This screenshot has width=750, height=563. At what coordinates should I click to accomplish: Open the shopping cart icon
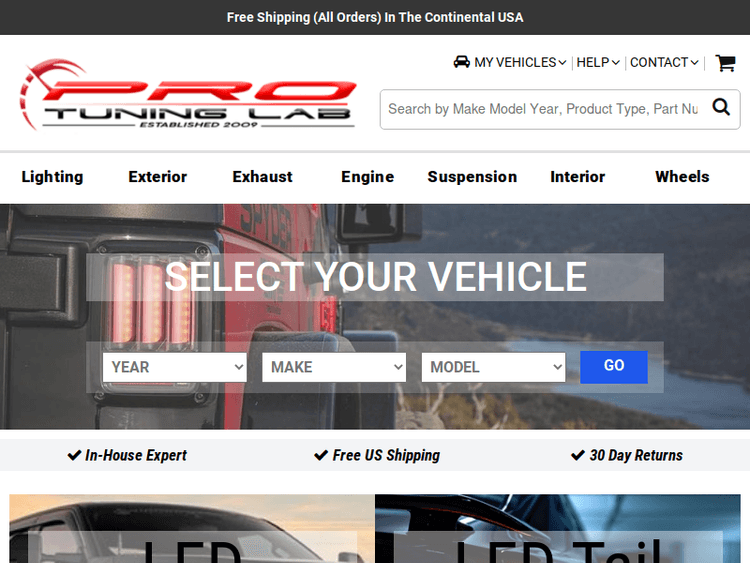click(725, 63)
